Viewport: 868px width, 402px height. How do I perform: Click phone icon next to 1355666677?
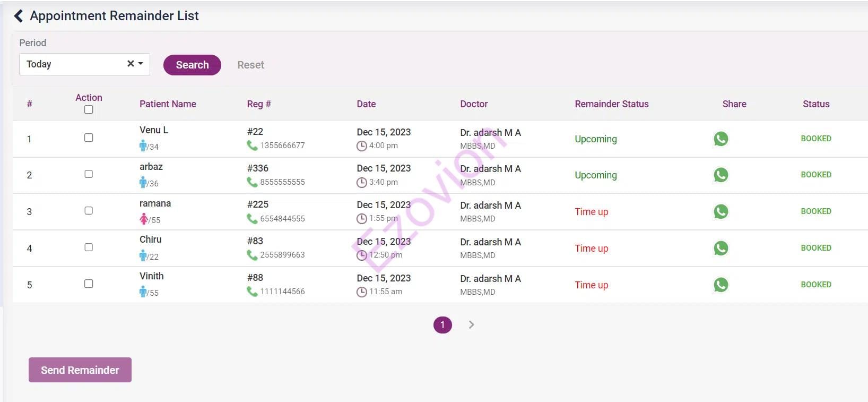coord(252,146)
